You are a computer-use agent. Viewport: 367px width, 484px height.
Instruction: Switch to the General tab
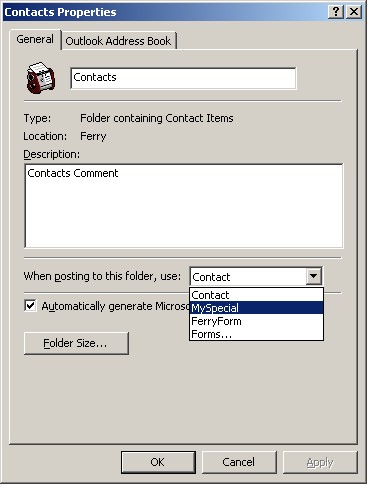(x=35, y=39)
